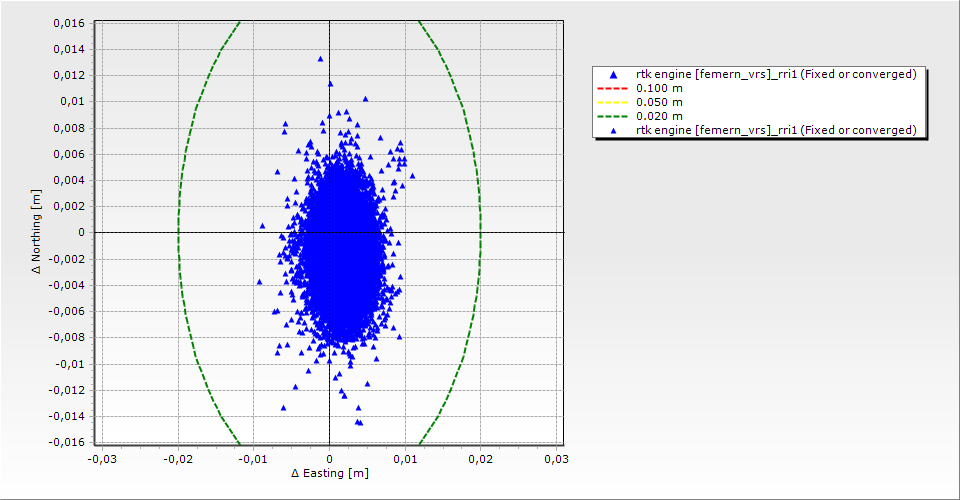This screenshot has width=960, height=500.
Task: Select the 0.020 m legend label
Action: coord(660,116)
